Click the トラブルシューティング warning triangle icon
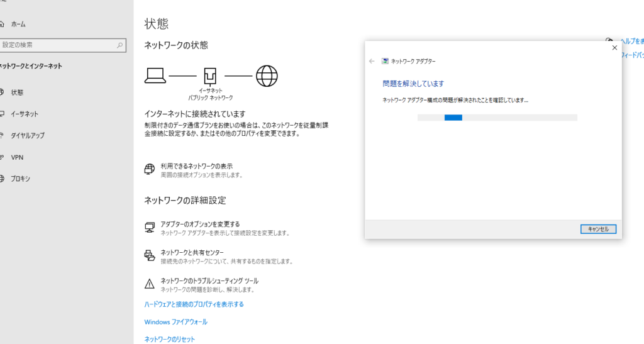This screenshot has height=344, width=644. point(150,284)
